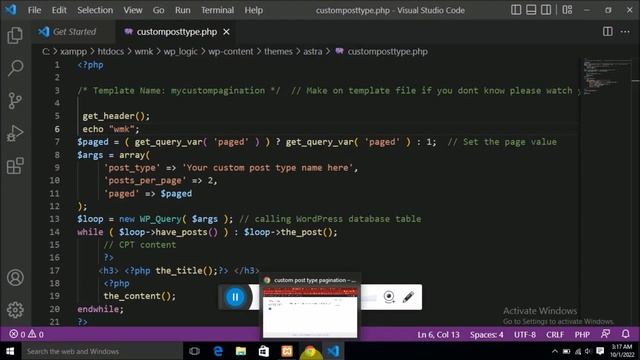This screenshot has width=640, height=360.
Task: Toggle secondary sidebar layout icon
Action: tap(546, 10)
